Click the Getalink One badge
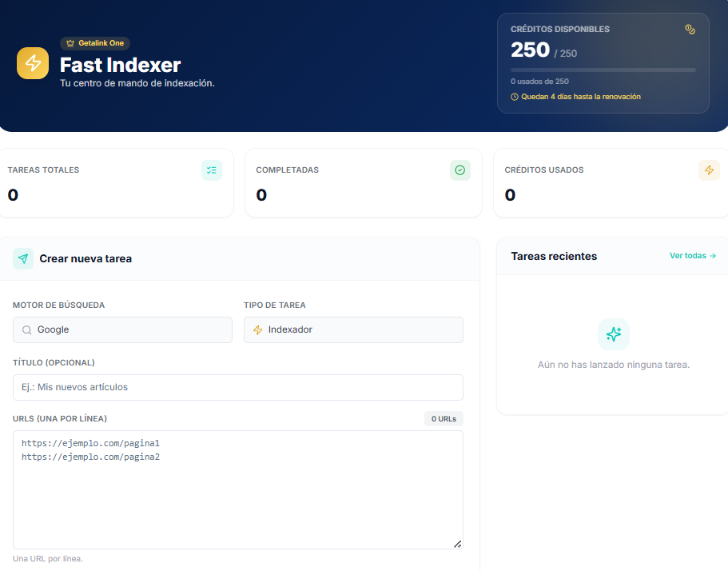Image resolution: width=728 pixels, height=571 pixels. pyautogui.click(x=95, y=43)
